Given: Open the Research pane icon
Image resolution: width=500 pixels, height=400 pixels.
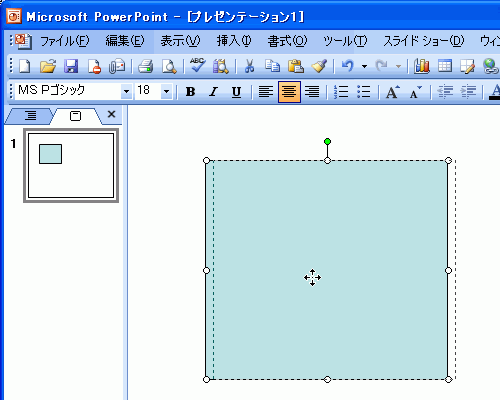Looking at the screenshot, I should (x=221, y=66).
